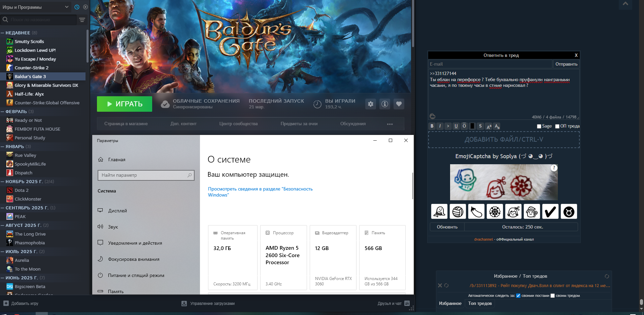Pick the wizard emoji in the captcha
The height and width of the screenshot is (315, 644).
[x=532, y=211]
